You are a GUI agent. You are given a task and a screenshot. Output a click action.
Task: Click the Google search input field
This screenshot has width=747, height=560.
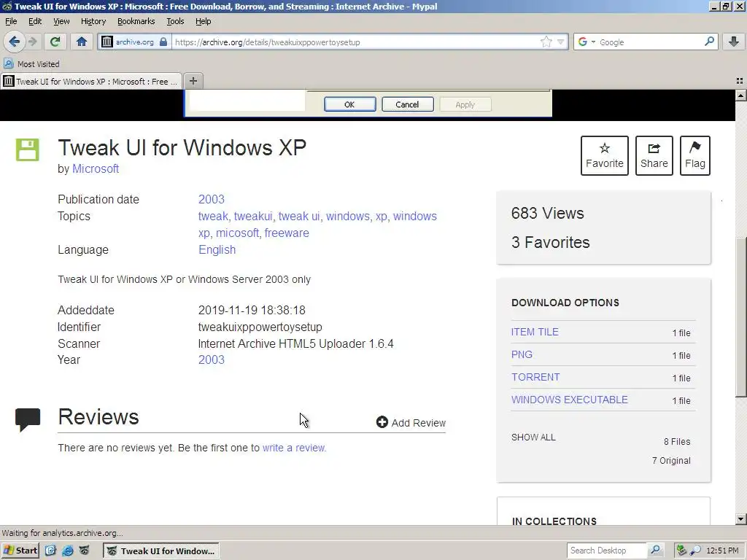650,42
